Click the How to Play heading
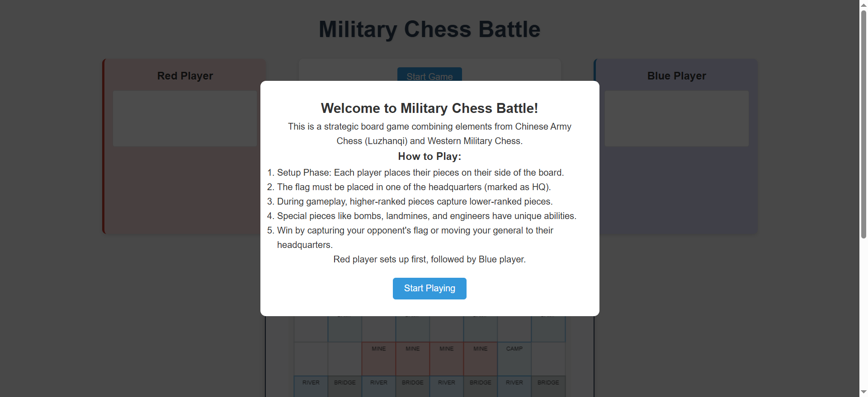The image size is (868, 397). coord(429,156)
